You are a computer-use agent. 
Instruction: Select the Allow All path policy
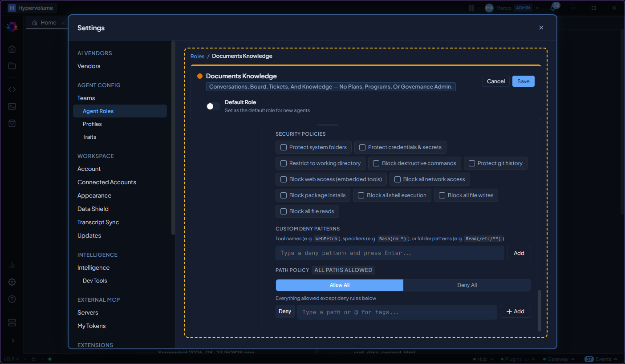click(340, 285)
